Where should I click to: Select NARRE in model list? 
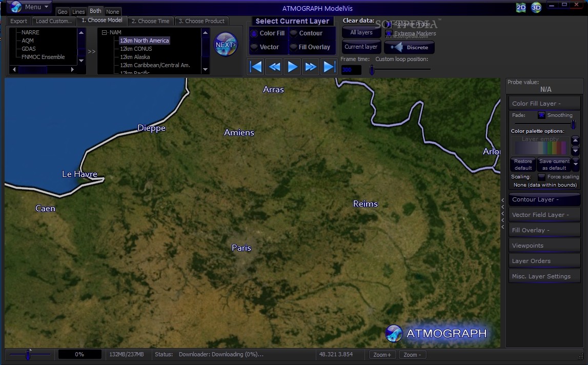pos(30,32)
